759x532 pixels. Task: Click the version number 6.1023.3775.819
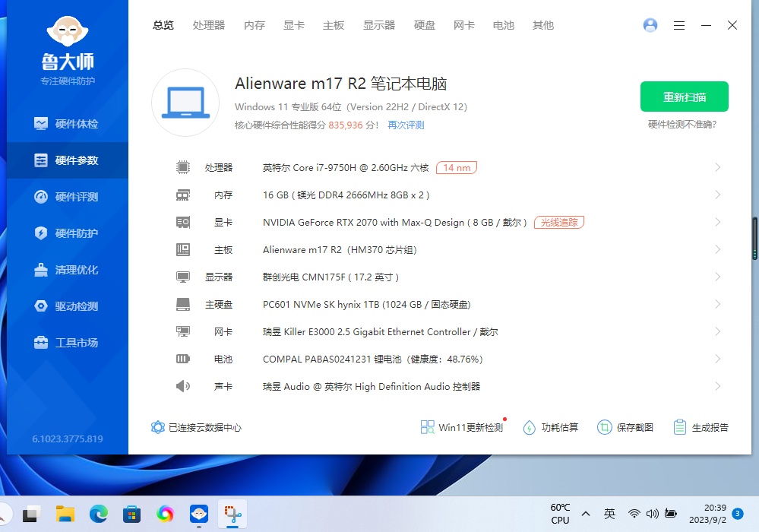point(68,439)
